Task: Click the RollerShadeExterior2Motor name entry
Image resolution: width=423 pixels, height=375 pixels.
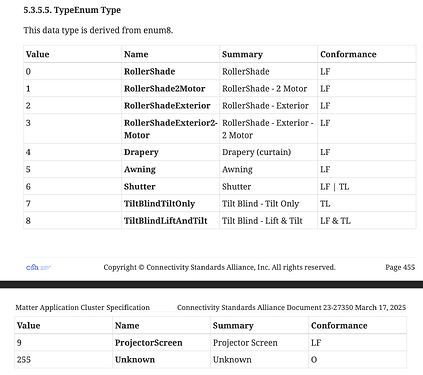Action: 170,129
